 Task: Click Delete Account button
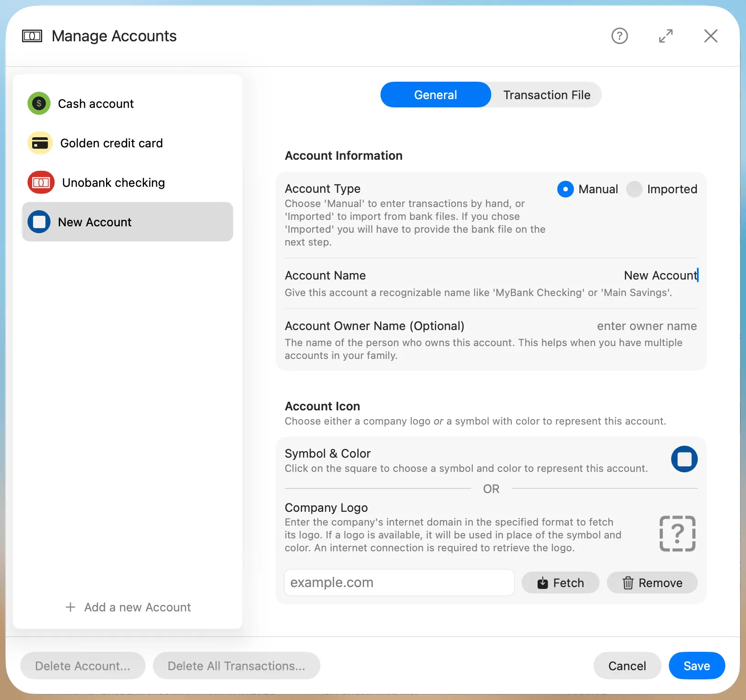(x=83, y=666)
